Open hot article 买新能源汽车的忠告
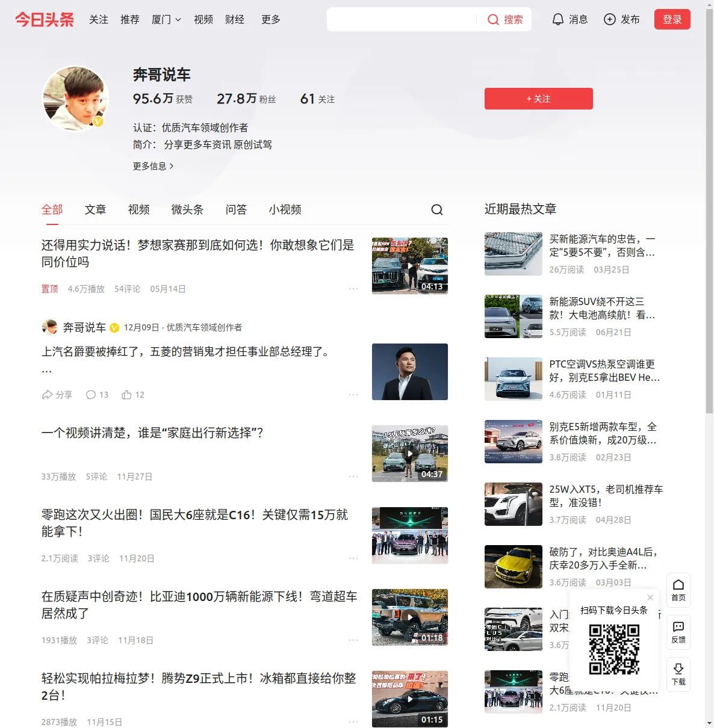Viewport: 714px width, 728px height. (x=603, y=245)
